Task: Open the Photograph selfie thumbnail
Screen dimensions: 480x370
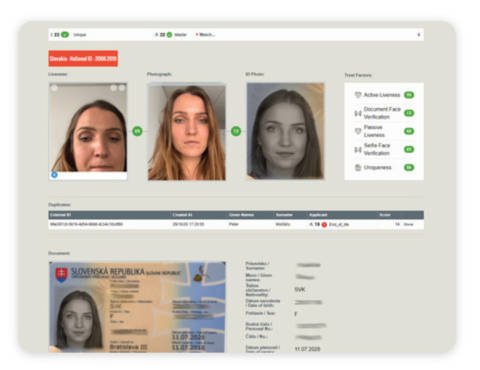Action: pos(187,132)
